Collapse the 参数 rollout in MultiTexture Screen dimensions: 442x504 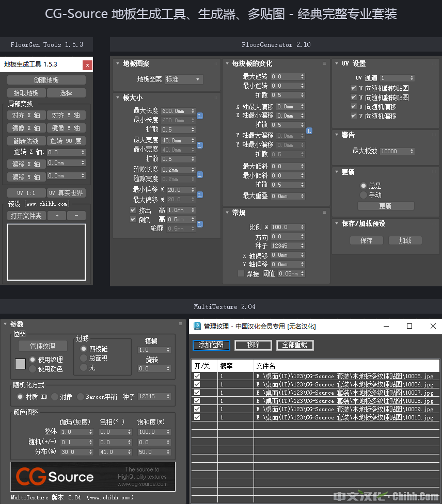coord(6,324)
